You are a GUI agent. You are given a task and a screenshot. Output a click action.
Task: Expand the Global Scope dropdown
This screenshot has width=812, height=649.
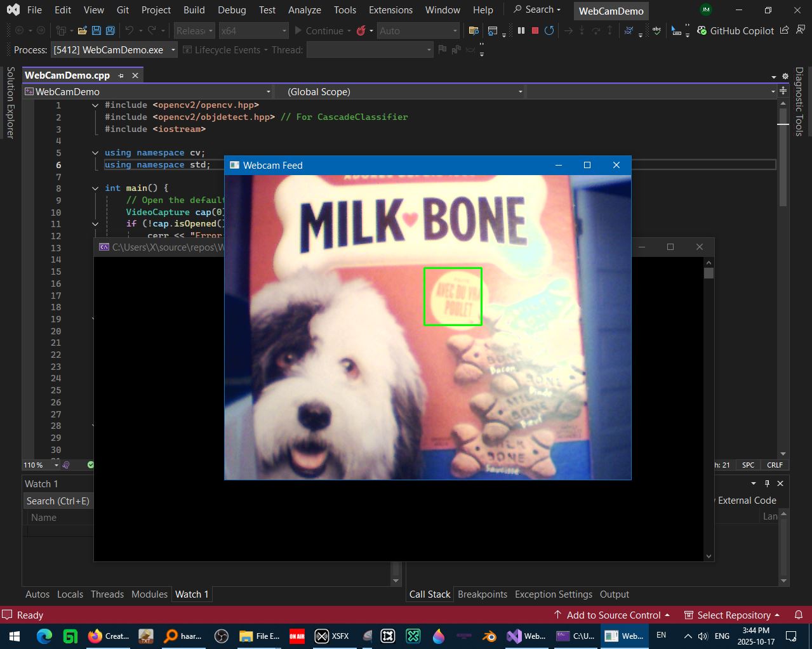(x=520, y=92)
